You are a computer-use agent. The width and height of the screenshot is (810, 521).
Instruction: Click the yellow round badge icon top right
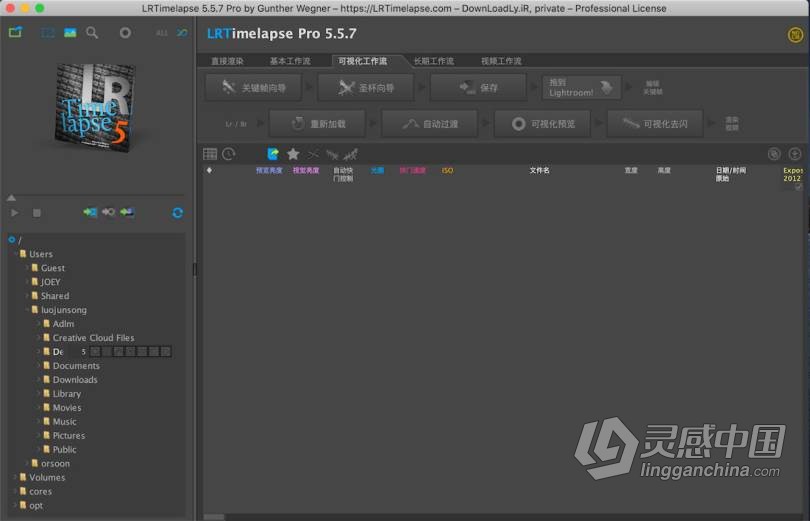click(x=795, y=35)
